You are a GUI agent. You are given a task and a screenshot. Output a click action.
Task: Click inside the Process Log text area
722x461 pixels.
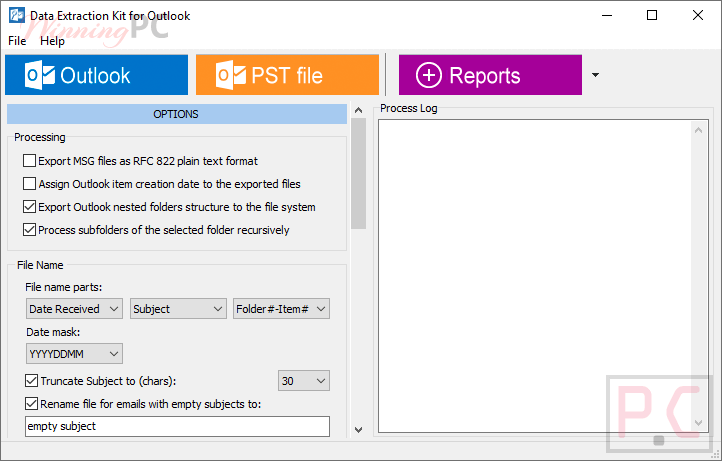click(535, 276)
